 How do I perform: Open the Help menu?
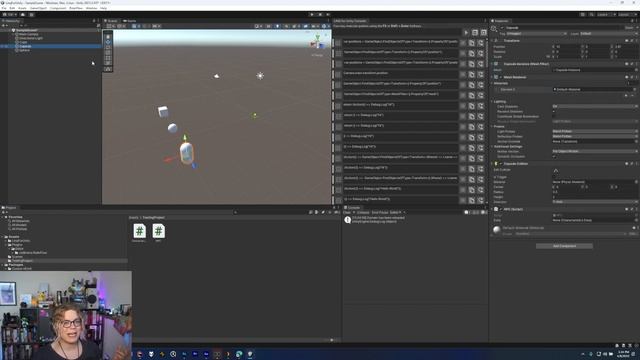pyautogui.click(x=103, y=8)
